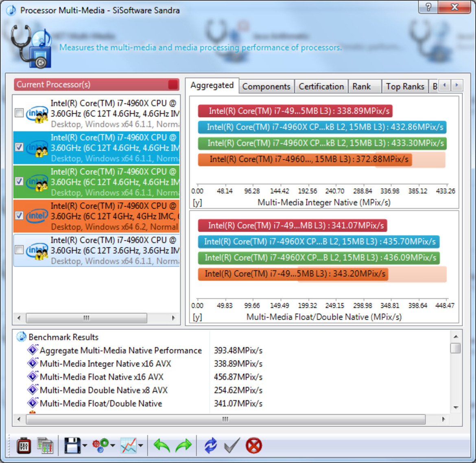Click icon beside Multi-Media Double Native x8 AVX

point(33,390)
